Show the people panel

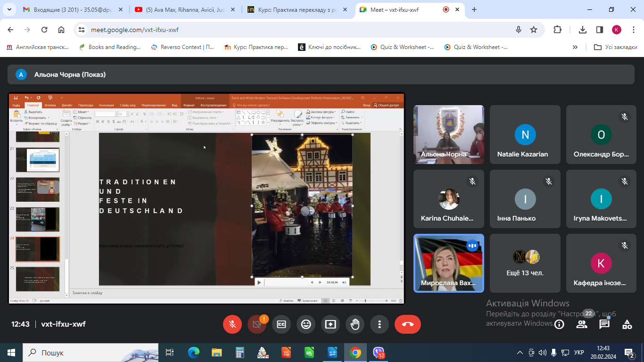582,324
